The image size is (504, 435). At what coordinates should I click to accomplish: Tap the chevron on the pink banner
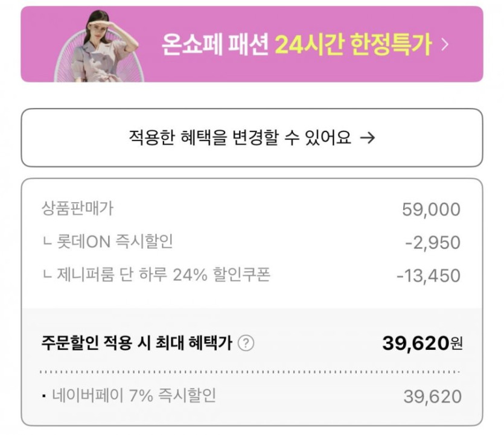(445, 45)
